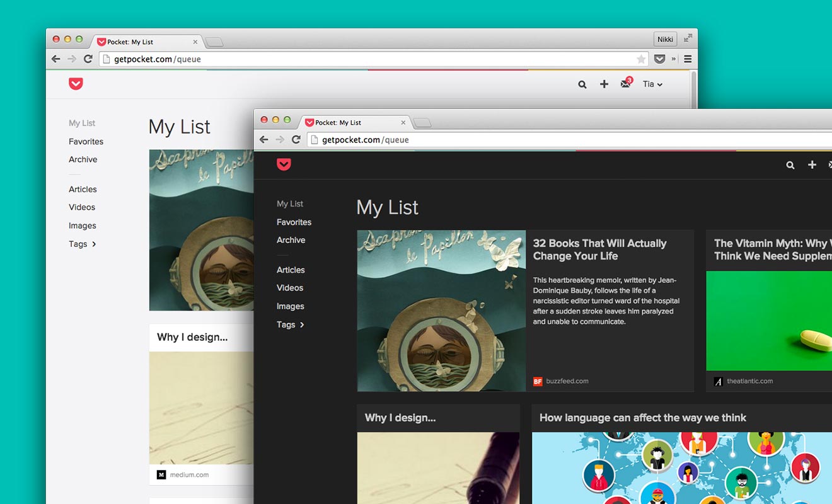
Task: Open Chrome hamburger menu in back window
Action: pos(688,59)
